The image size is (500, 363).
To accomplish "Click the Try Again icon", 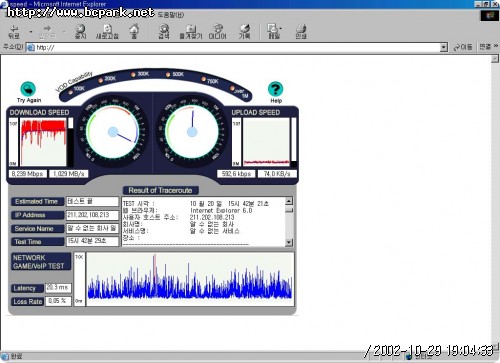I will 28,89.
